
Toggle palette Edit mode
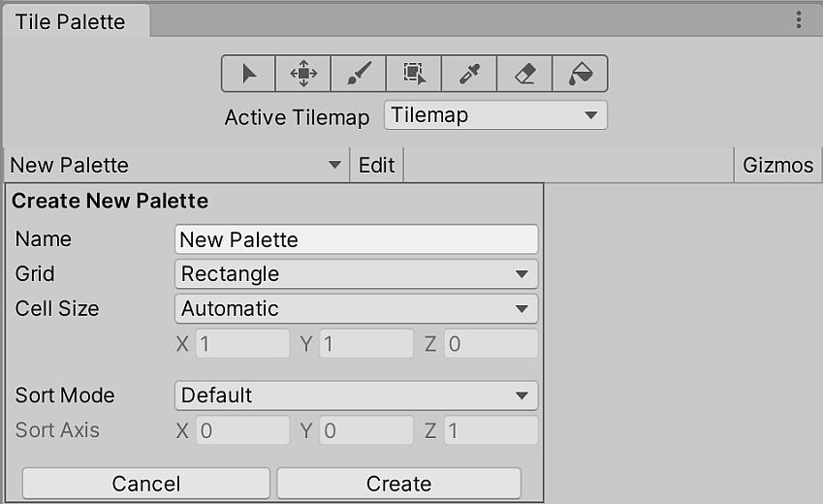[376, 165]
